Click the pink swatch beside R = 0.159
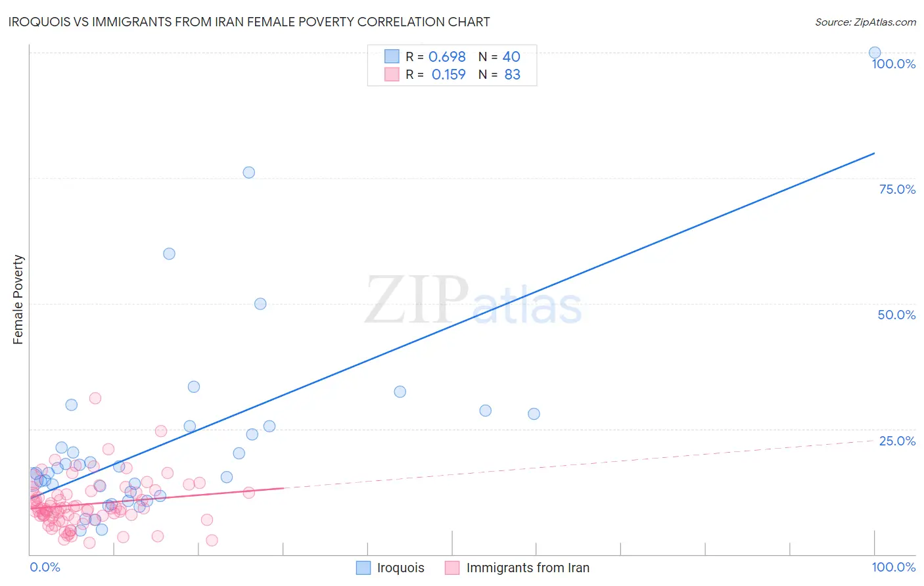Viewport: 924px width, 586px height. click(392, 74)
